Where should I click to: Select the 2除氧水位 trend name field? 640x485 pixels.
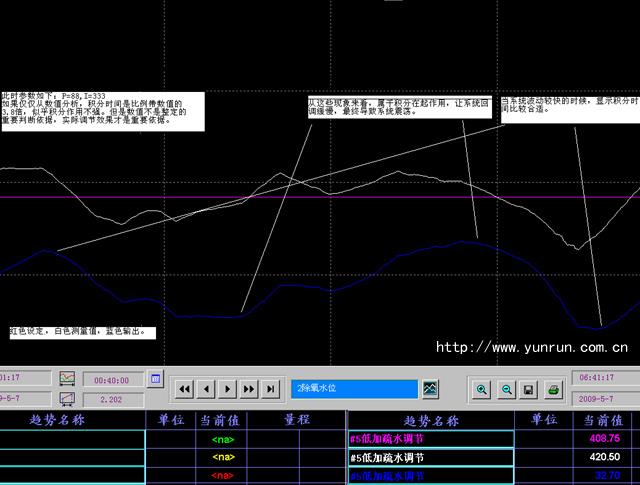pyautogui.click(x=354, y=388)
